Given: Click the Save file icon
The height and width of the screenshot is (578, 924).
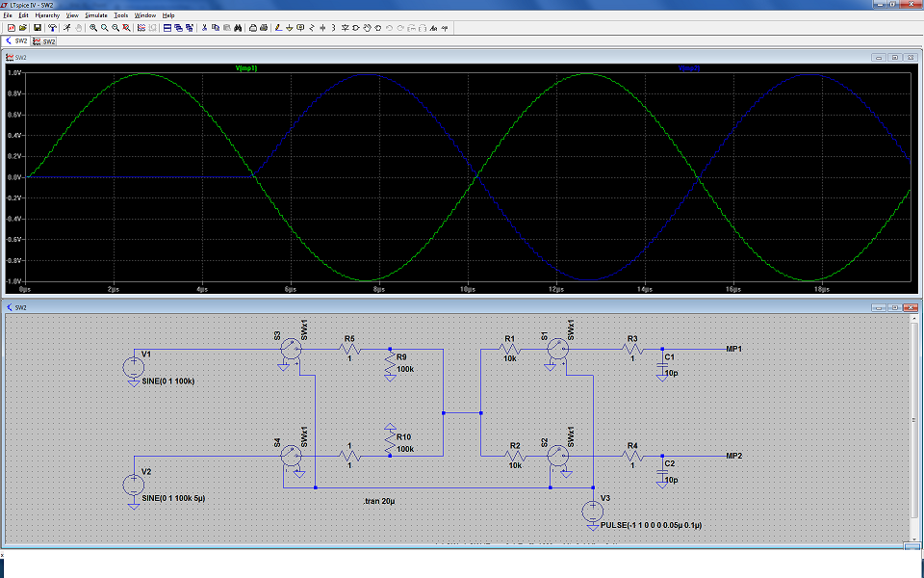Looking at the screenshot, I should (x=37, y=28).
